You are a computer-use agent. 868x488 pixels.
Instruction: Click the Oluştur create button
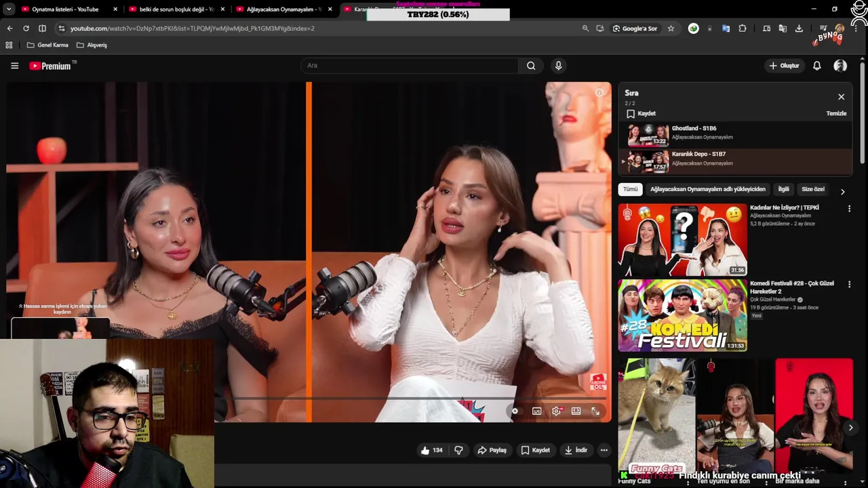[x=784, y=66]
